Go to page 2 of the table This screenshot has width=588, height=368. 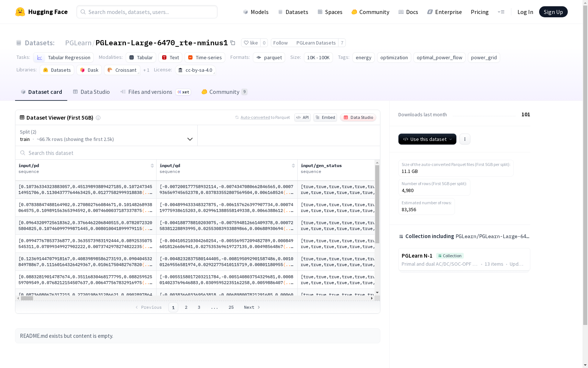click(x=186, y=307)
